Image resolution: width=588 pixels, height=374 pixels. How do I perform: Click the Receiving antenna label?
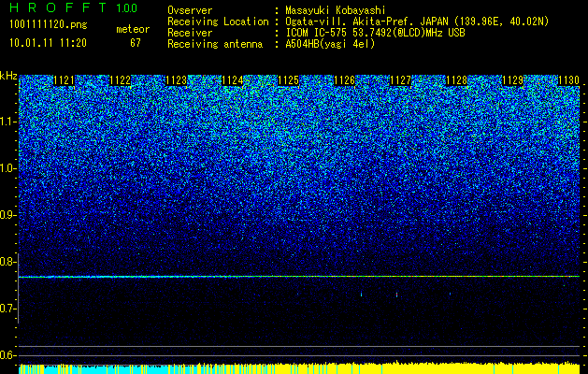click(x=215, y=44)
